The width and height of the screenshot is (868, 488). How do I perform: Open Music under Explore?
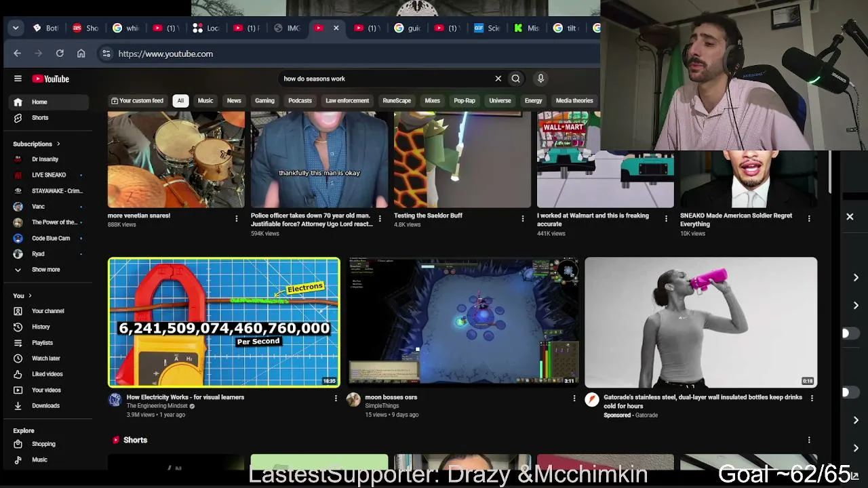pyautogui.click(x=50, y=460)
